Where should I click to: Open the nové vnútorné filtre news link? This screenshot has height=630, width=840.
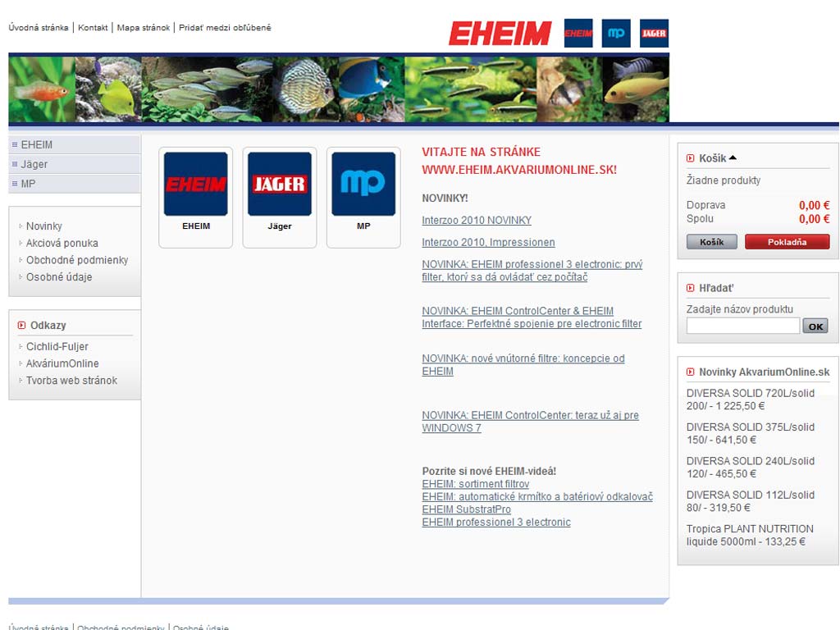(x=523, y=365)
